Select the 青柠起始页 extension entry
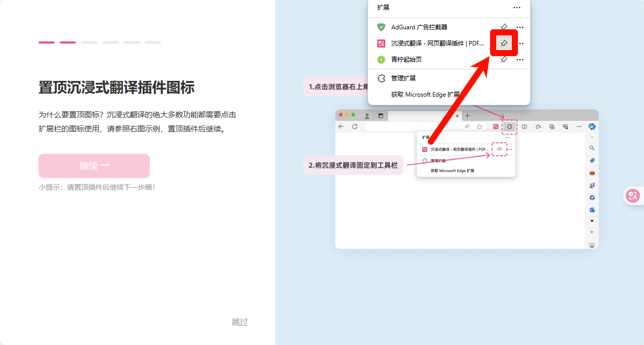Image resolution: width=644 pixels, height=345 pixels. click(x=407, y=59)
